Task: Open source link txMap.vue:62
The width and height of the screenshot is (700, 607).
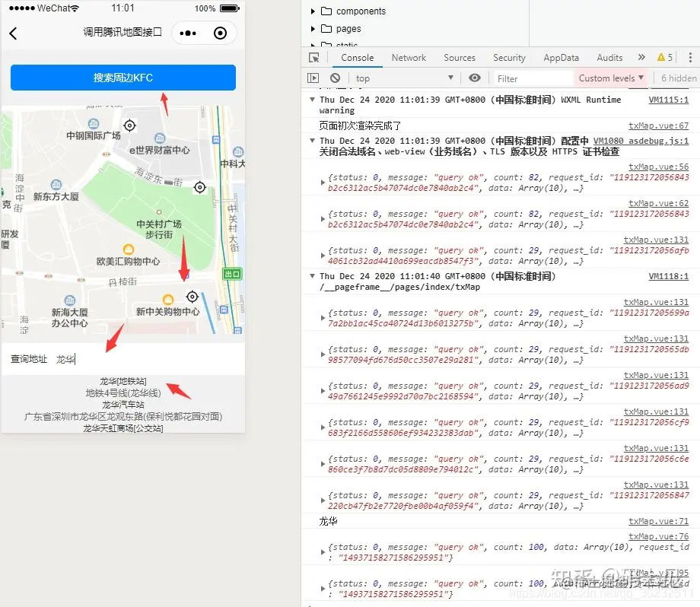Action: pos(658,204)
